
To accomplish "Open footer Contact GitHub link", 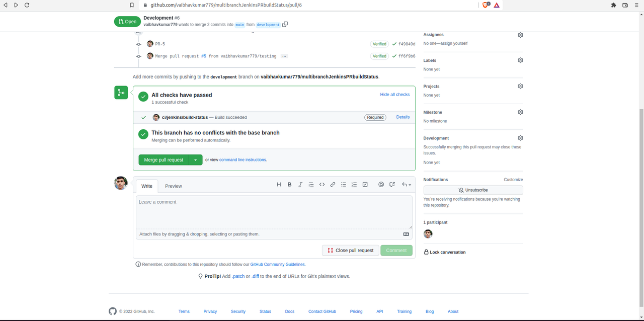I will [x=322, y=311].
